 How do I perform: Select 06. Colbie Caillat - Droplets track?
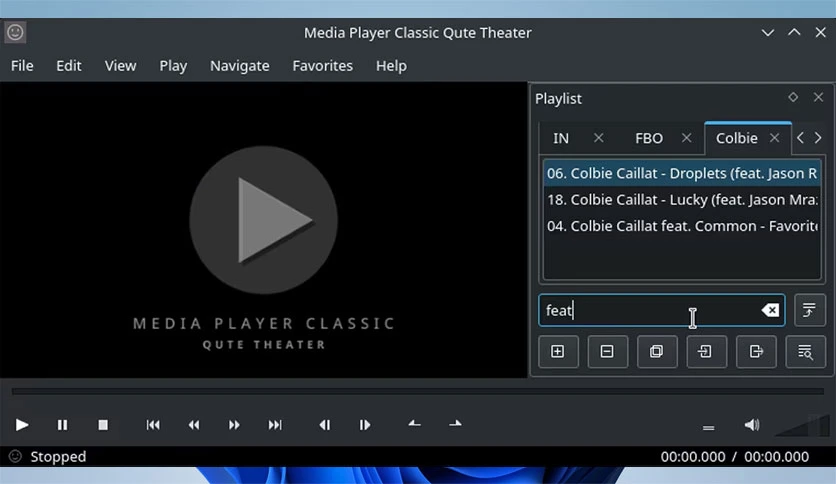click(x=682, y=173)
